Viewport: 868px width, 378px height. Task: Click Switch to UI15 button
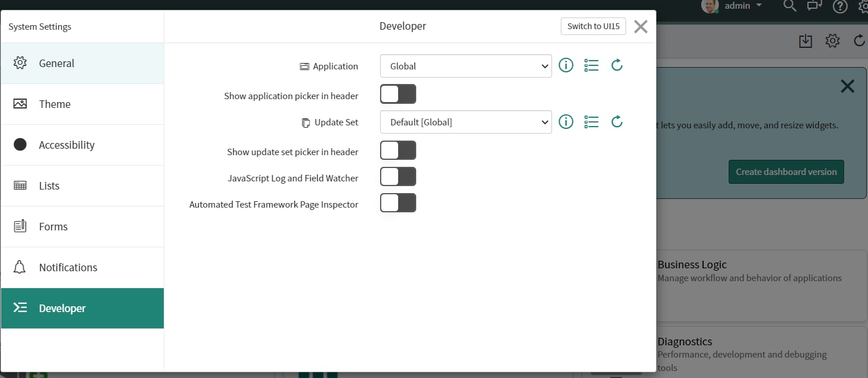(593, 26)
